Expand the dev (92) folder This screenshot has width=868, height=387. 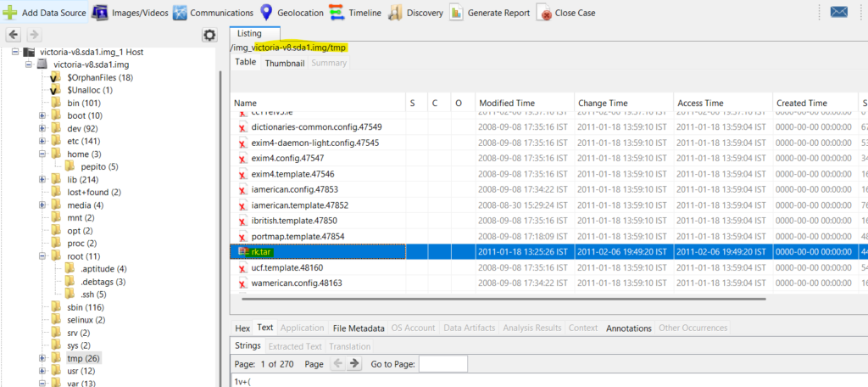pos(42,129)
